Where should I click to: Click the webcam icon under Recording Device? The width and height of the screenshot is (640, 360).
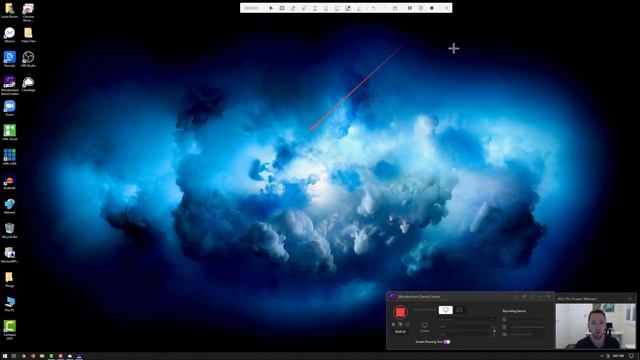(x=504, y=327)
